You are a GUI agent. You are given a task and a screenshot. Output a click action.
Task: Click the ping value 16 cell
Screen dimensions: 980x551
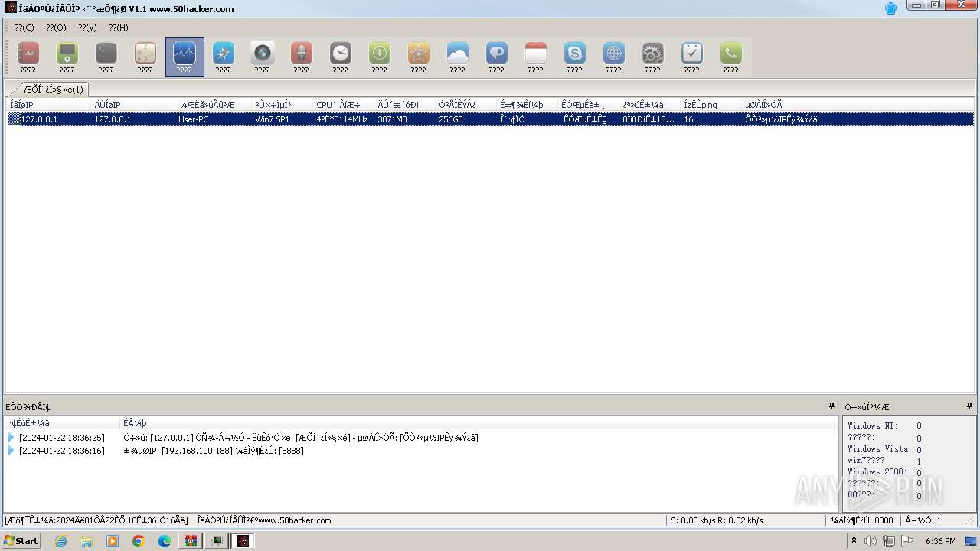point(689,119)
